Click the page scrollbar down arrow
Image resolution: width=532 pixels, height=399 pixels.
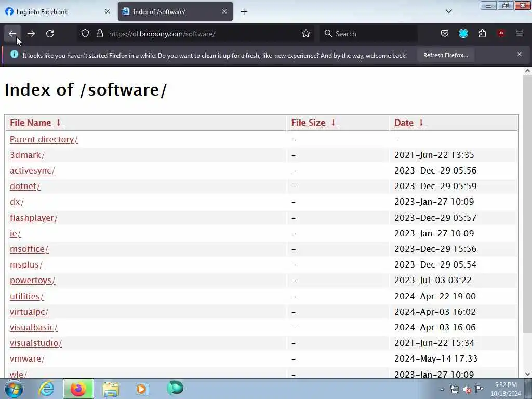coord(527,374)
